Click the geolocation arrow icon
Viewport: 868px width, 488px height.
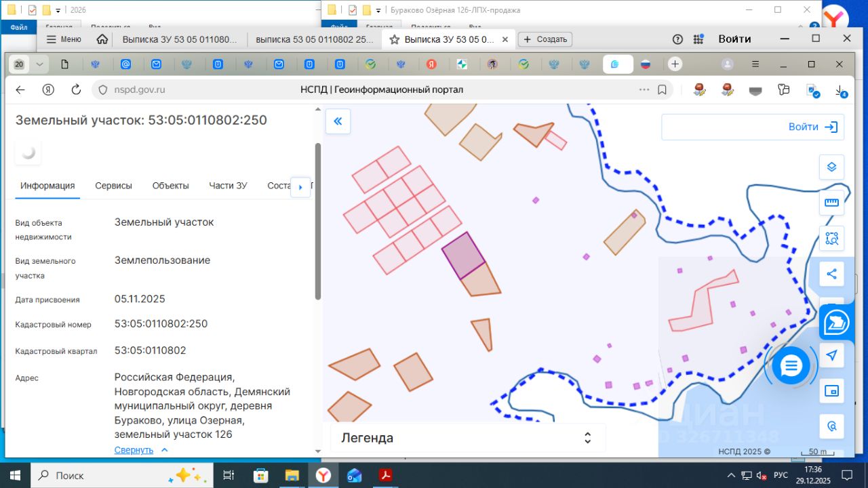[x=831, y=355]
